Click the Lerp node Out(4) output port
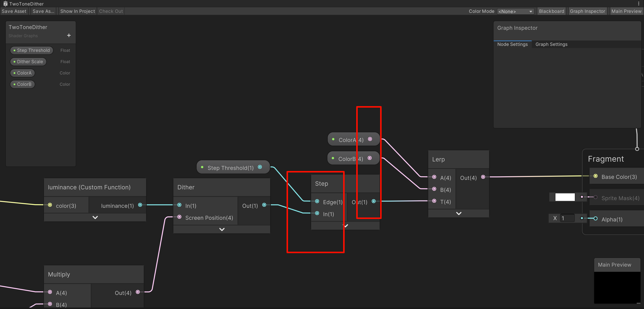Viewport: 644px width, 309px height. pos(483,177)
